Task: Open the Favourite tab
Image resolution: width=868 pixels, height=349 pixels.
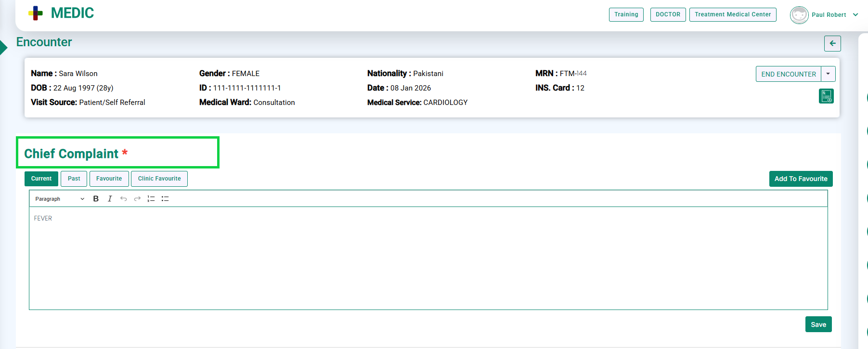Action: 109,179
